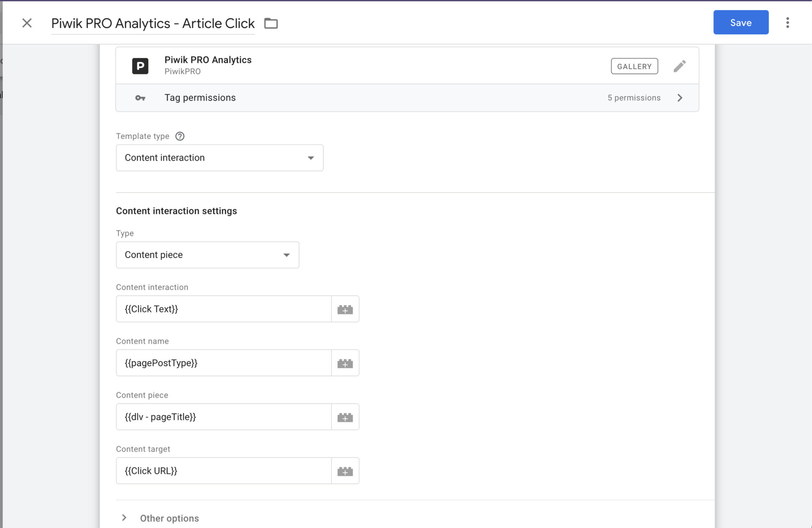Click the folder icon beside tag name
This screenshot has height=528, width=812.
[x=271, y=23]
